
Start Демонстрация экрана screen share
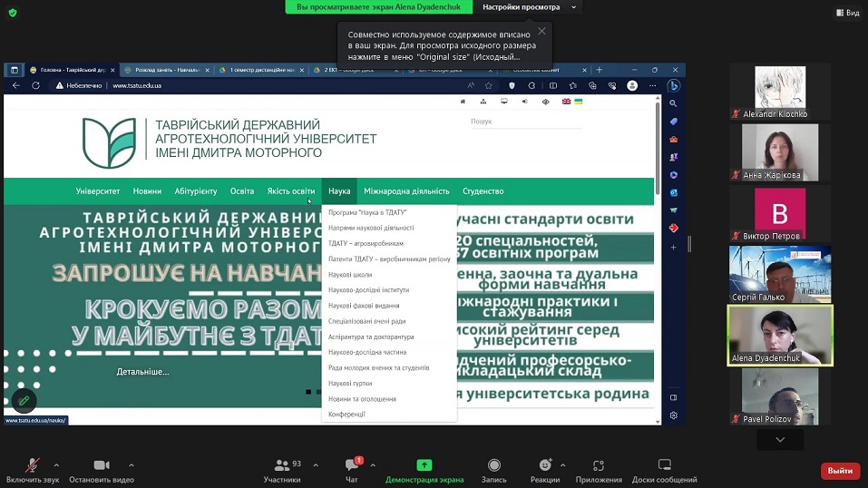tap(424, 471)
